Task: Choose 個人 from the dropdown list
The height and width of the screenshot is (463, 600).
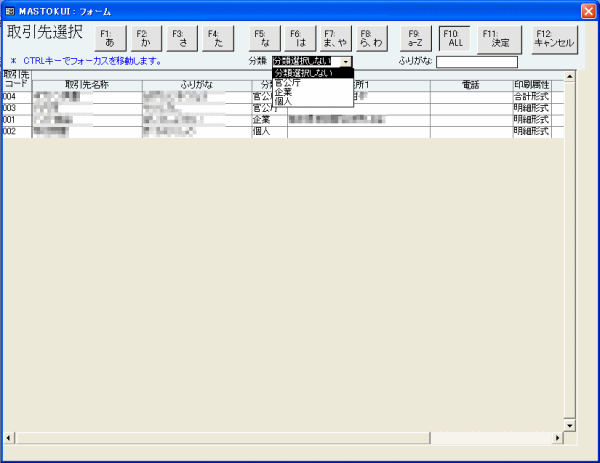Action: [283, 101]
